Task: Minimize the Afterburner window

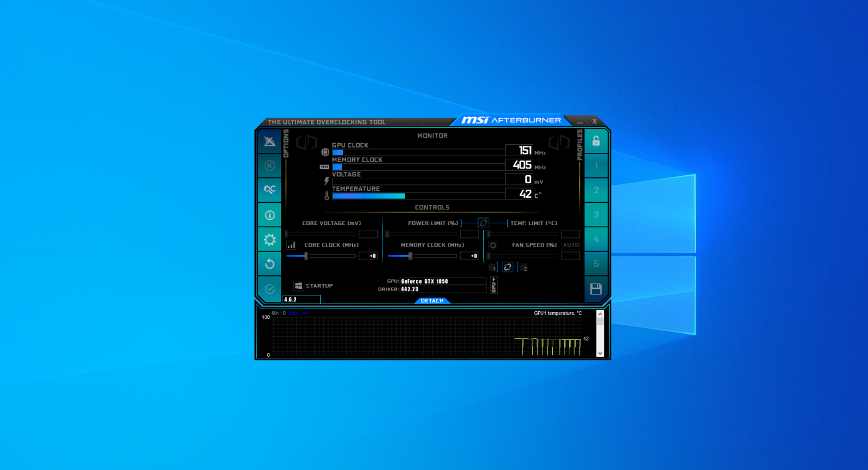Action: (580, 121)
